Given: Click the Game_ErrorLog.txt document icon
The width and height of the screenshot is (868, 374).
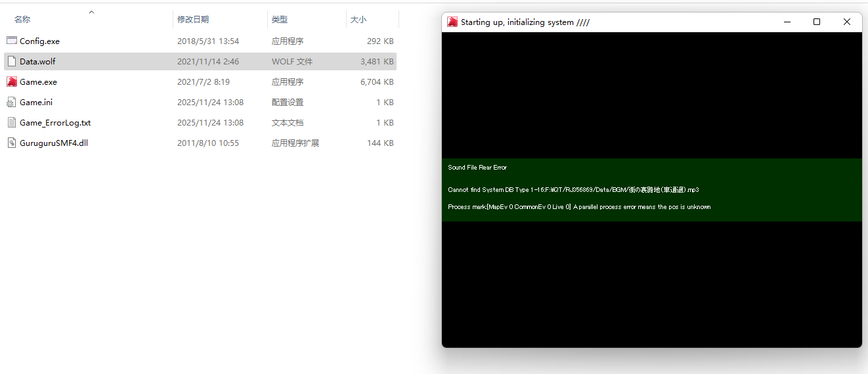Looking at the screenshot, I should coord(11,122).
